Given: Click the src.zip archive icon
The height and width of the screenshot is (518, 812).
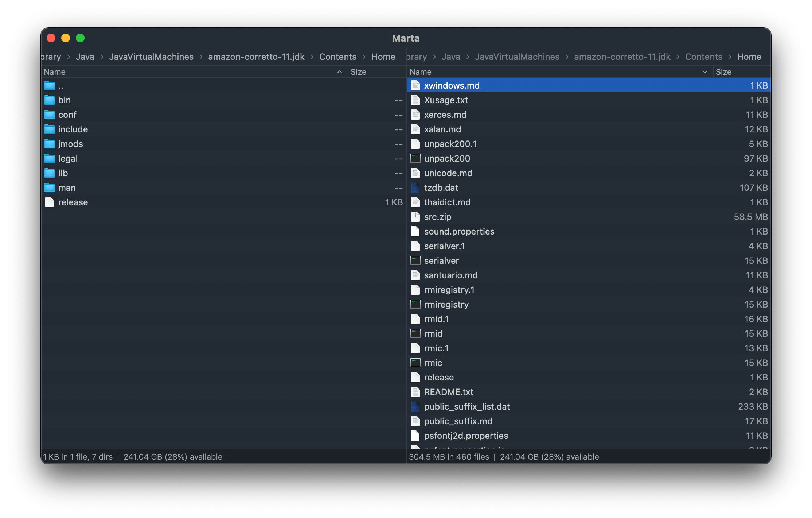Looking at the screenshot, I should tap(415, 217).
